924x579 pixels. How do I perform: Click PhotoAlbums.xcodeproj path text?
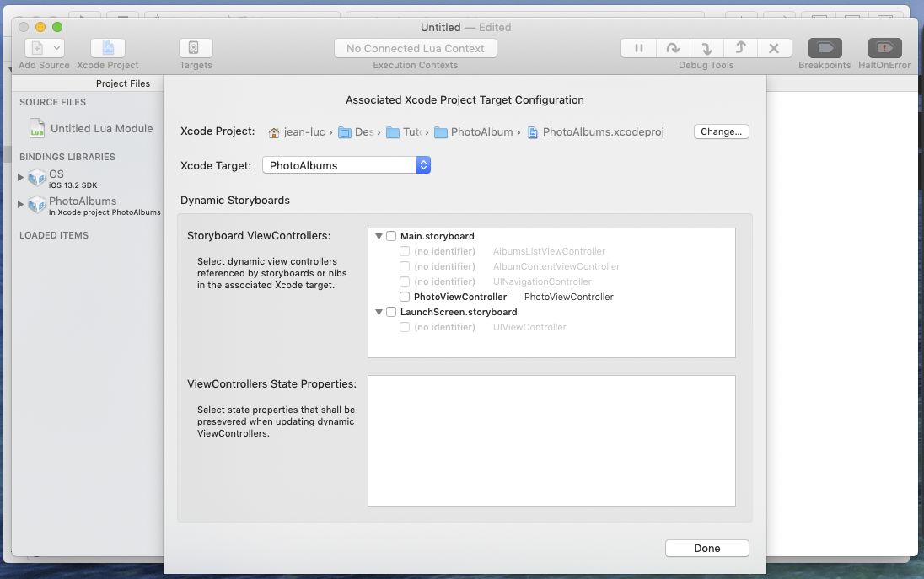click(604, 132)
